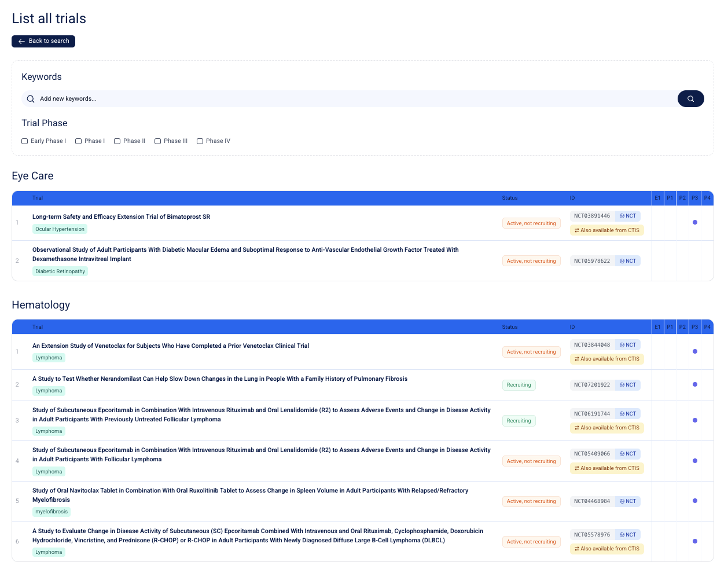728x573 pixels.
Task: Click the Add new keywords input field
Action: point(231,98)
